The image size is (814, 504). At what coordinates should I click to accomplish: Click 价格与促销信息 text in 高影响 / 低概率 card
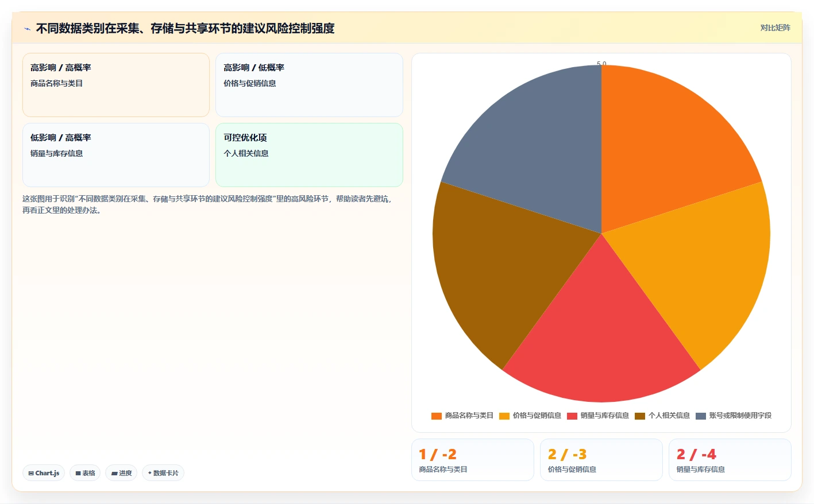250,83
